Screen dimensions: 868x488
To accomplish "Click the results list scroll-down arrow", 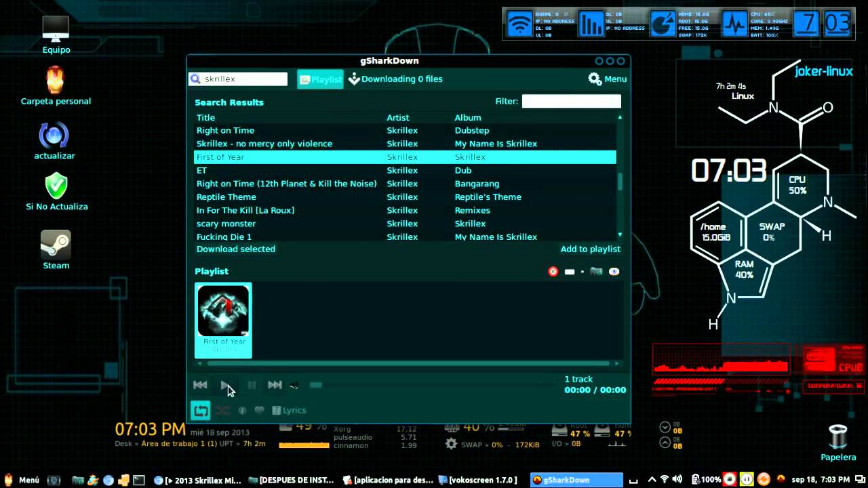I will pyautogui.click(x=620, y=234).
